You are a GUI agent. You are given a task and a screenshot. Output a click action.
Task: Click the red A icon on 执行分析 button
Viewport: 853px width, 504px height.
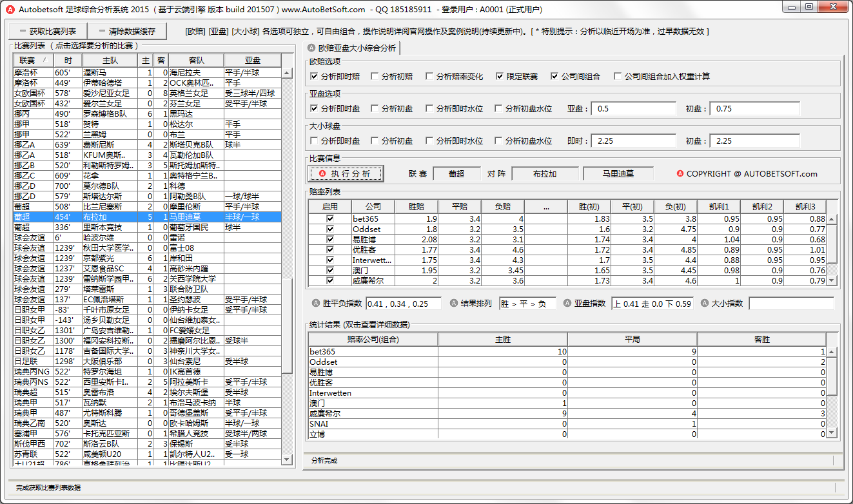coord(322,173)
